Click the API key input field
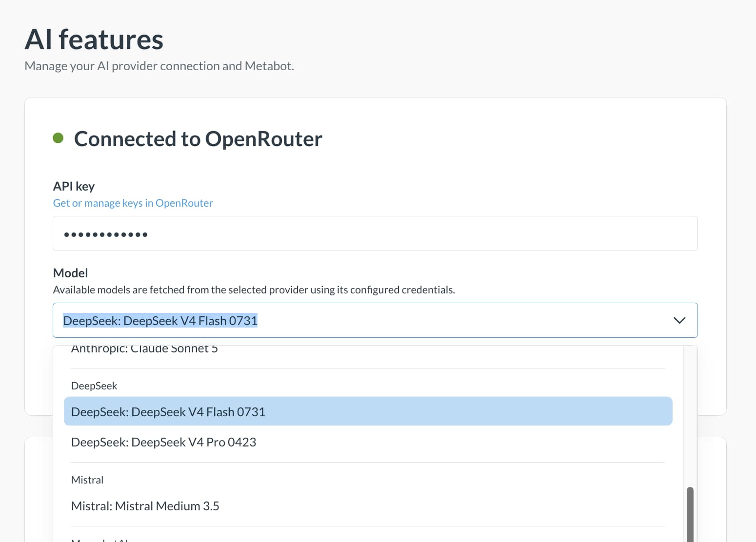Screen dimensions: 756x542 [x=375, y=233]
